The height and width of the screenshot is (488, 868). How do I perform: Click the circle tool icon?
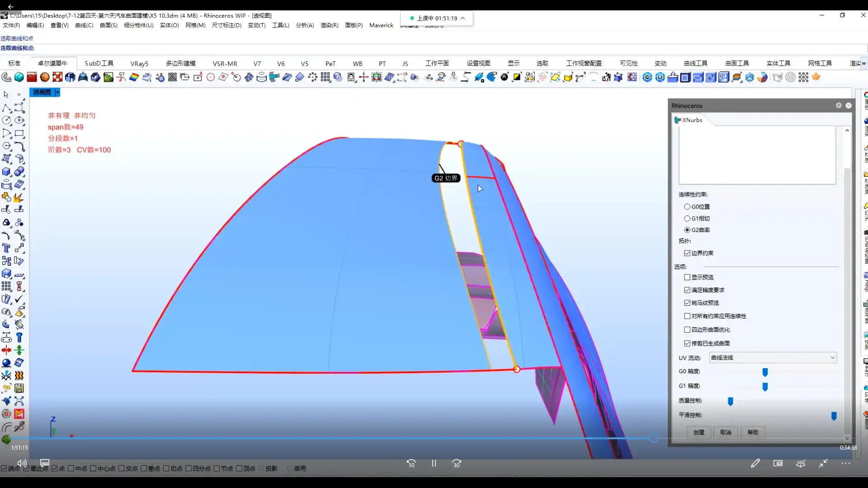(6, 120)
